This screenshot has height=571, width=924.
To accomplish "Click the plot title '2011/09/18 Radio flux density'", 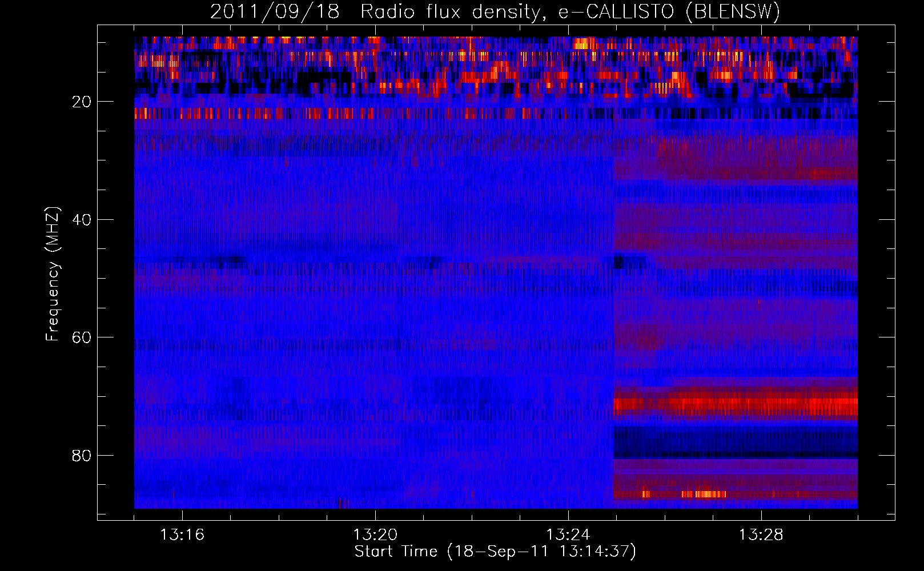I will pyautogui.click(x=495, y=12).
